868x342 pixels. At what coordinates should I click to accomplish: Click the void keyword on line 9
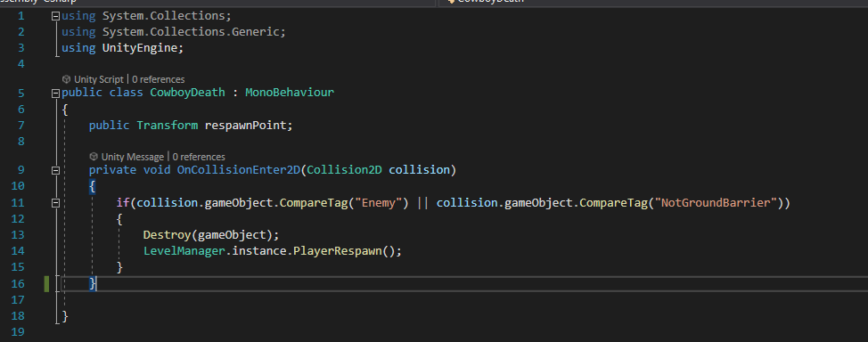click(x=157, y=169)
